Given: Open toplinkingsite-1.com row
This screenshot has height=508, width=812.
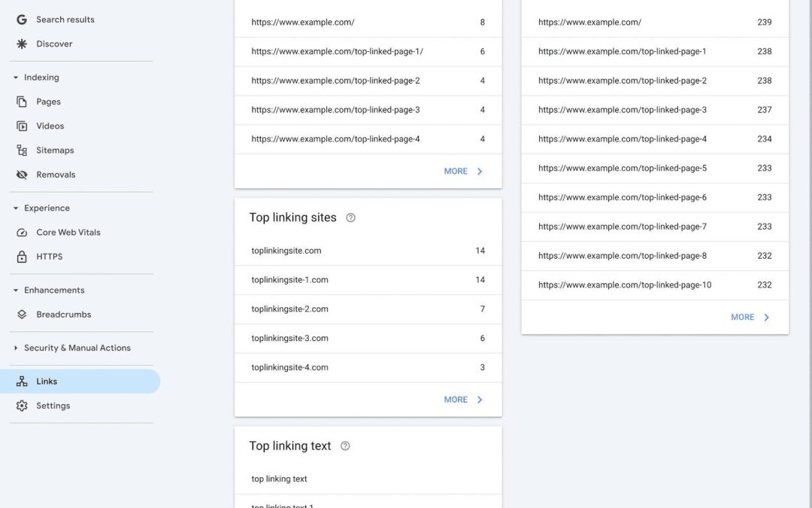Looking at the screenshot, I should pyautogui.click(x=368, y=280).
